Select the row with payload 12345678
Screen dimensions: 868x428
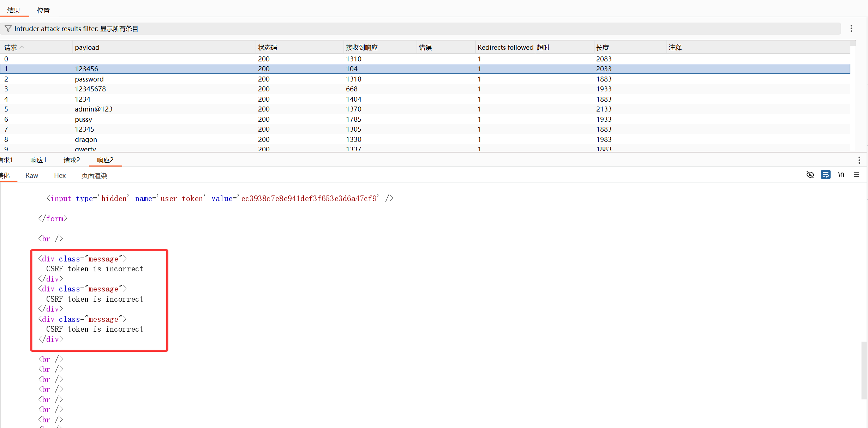[425, 89]
